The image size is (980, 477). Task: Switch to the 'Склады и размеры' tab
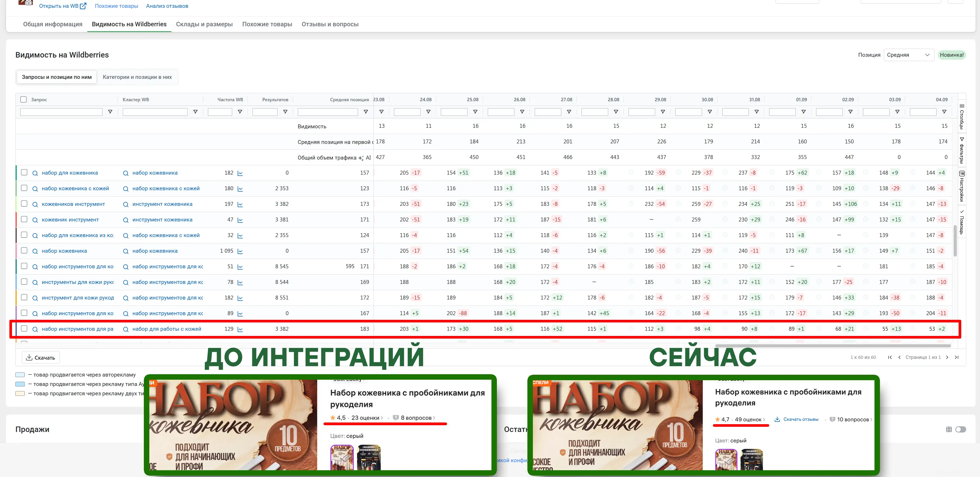204,24
